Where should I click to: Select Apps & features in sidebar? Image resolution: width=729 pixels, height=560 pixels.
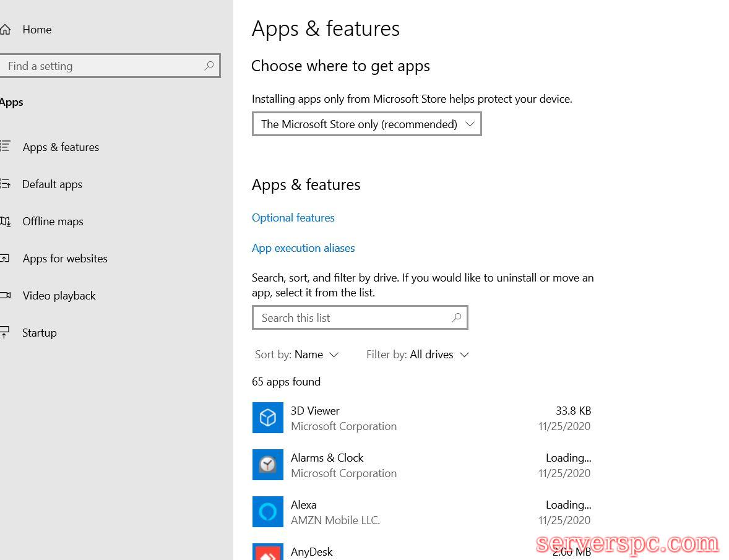point(61,147)
